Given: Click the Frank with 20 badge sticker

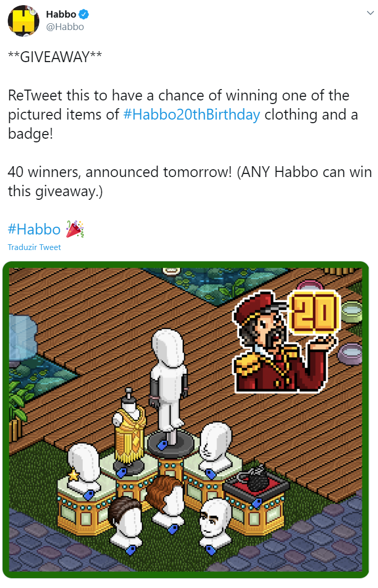Looking at the screenshot, I should 286,342.
